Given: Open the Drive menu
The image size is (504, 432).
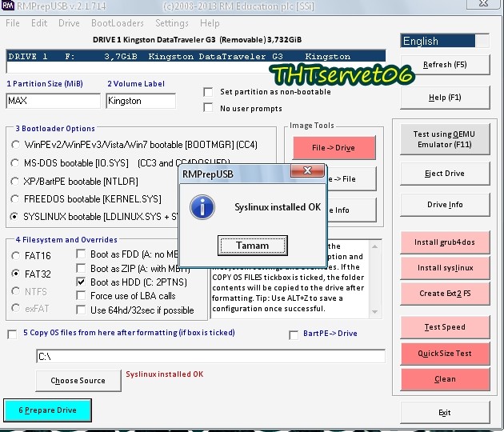Looking at the screenshot, I should 69,23.
